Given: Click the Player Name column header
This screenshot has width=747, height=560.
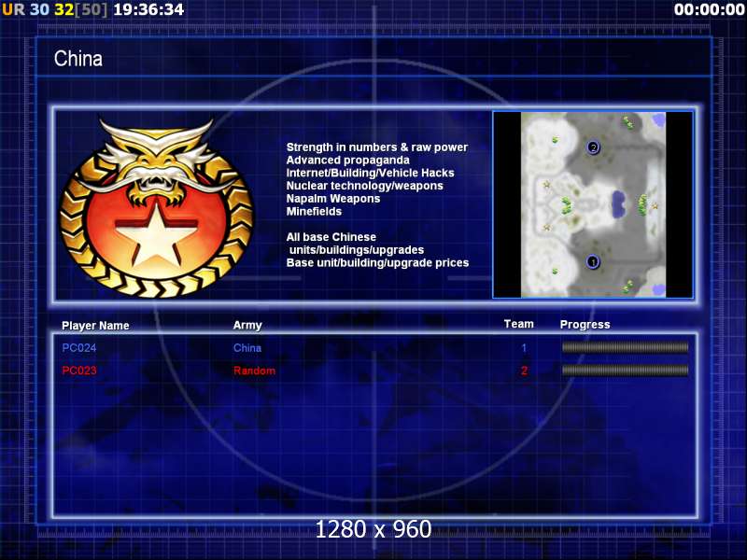Looking at the screenshot, I should point(95,326).
